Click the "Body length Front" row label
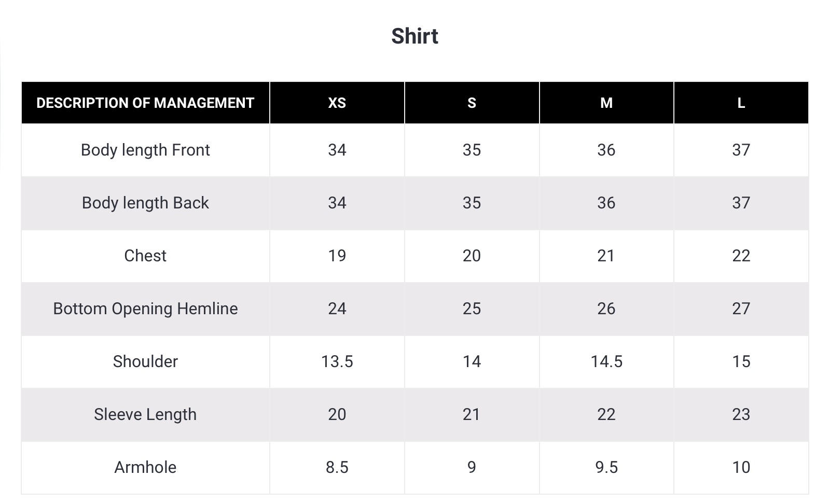The height and width of the screenshot is (504, 829). pyautogui.click(x=145, y=150)
